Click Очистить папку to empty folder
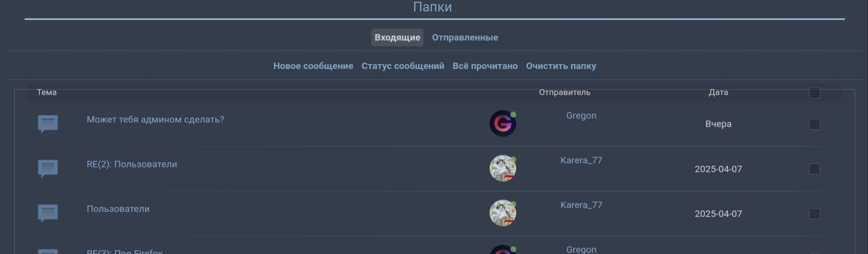Screen dimensions: 868x254 click(561, 66)
